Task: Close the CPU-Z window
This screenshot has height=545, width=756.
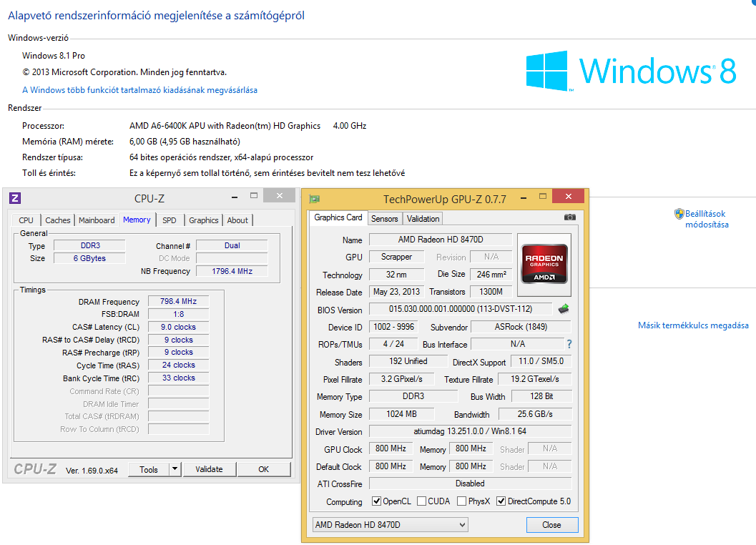Action: coord(280,195)
